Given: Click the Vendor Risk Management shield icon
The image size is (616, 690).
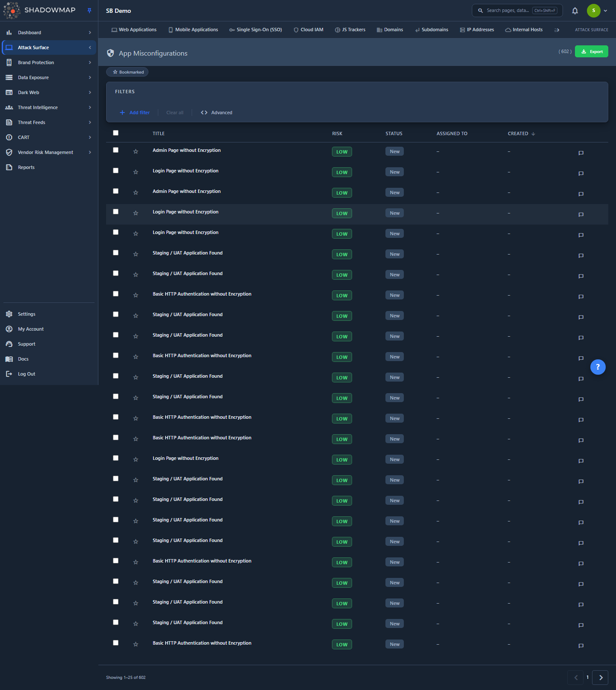Looking at the screenshot, I should 9,152.
